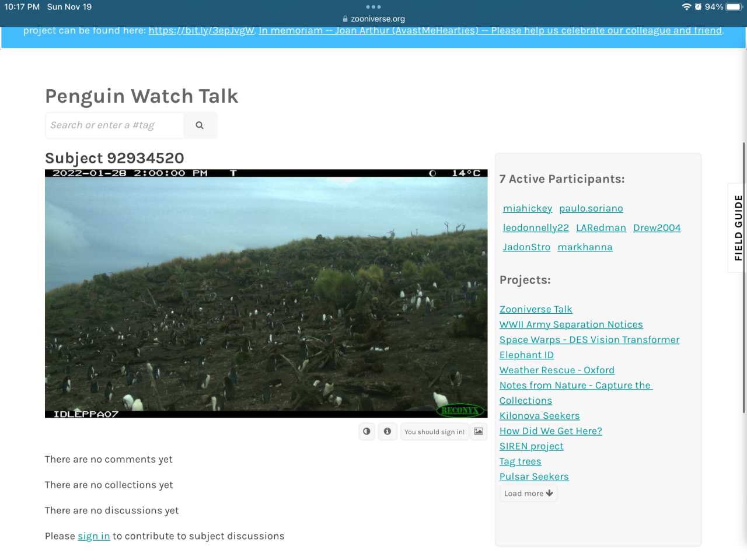The height and width of the screenshot is (560, 747).
Task: Click the 'Projects:' heading
Action: (525, 280)
